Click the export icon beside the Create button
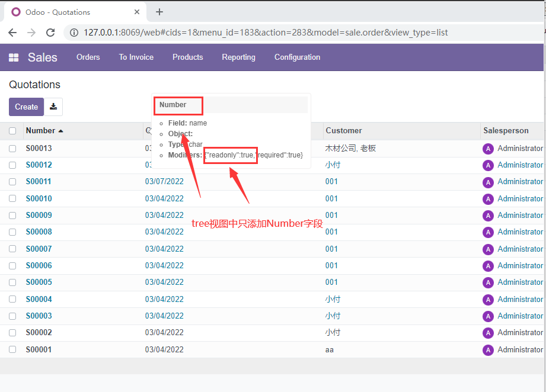 click(x=53, y=107)
